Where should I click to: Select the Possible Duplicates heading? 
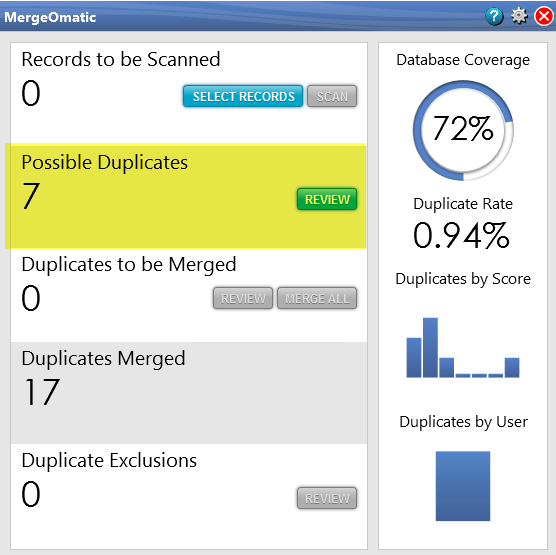[105, 163]
